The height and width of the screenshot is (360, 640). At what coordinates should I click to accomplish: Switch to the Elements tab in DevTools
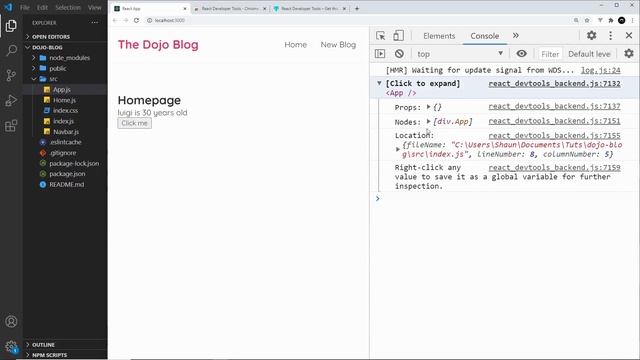coord(439,36)
